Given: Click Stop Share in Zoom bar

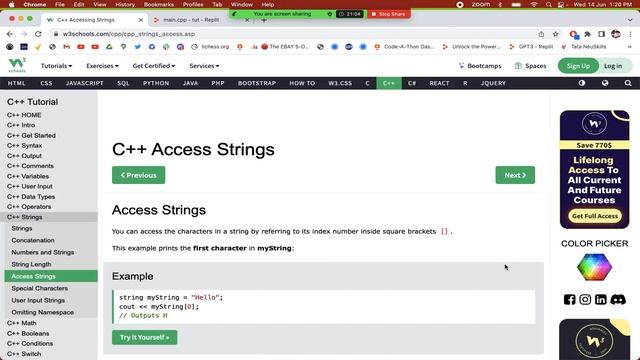Looking at the screenshot, I should [x=389, y=14].
